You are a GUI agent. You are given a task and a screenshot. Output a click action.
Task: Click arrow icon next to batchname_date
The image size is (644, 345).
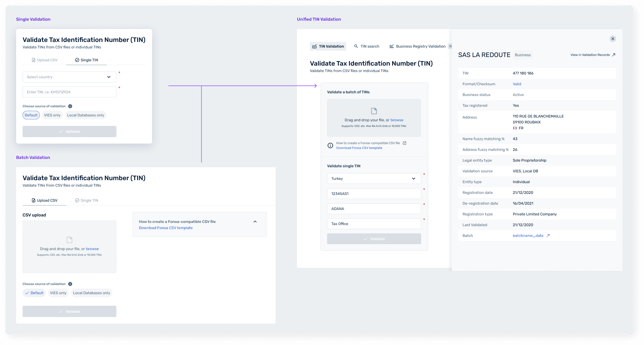[x=548, y=236]
